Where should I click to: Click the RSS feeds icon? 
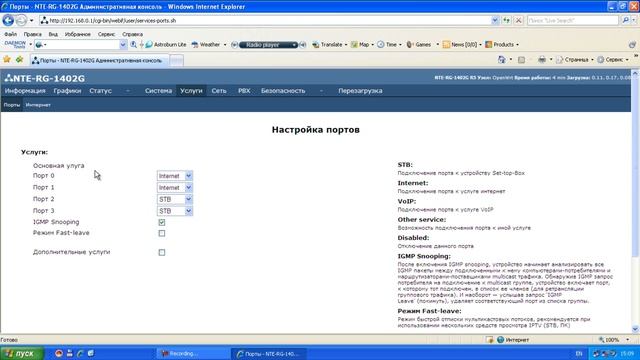[521, 60]
